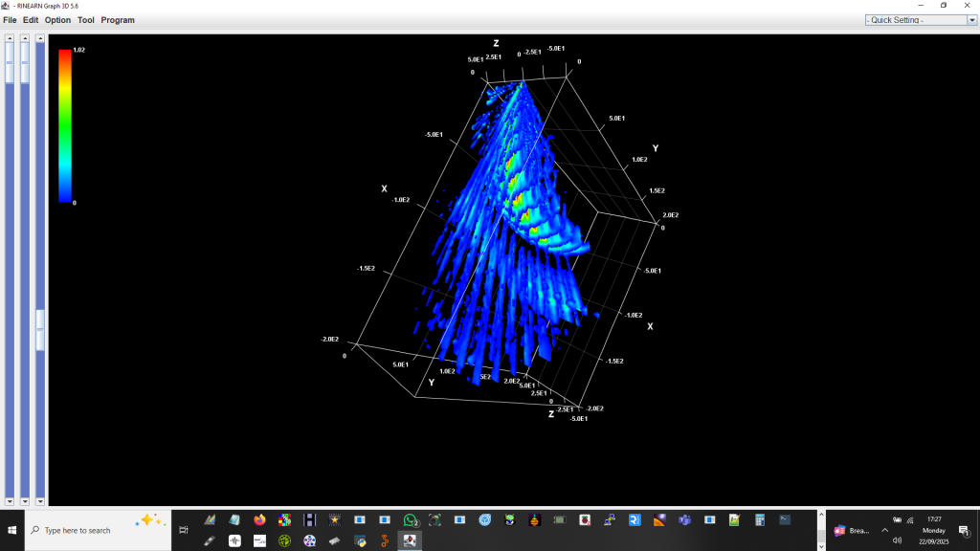Open Firefox from the taskbar
The height and width of the screenshot is (551, 980).
[x=259, y=520]
